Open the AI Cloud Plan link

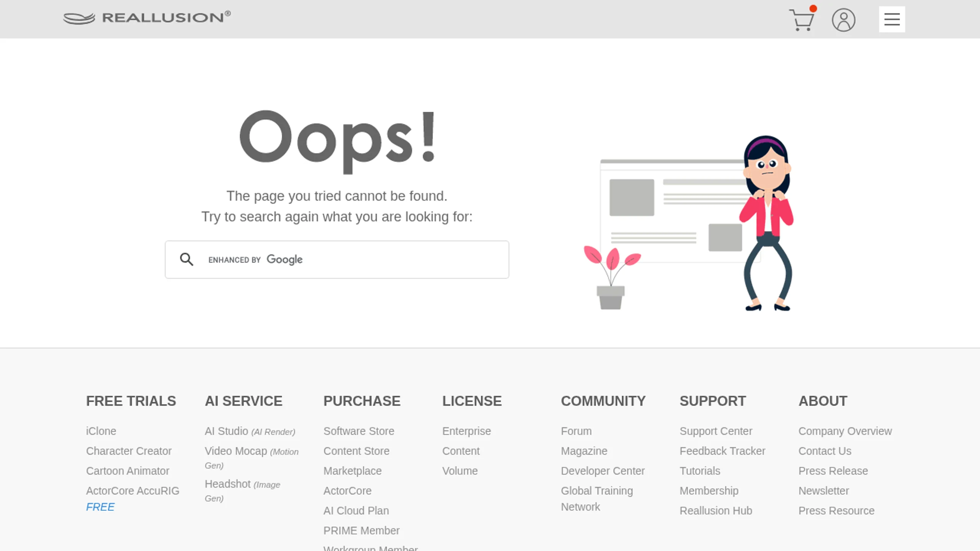(356, 510)
